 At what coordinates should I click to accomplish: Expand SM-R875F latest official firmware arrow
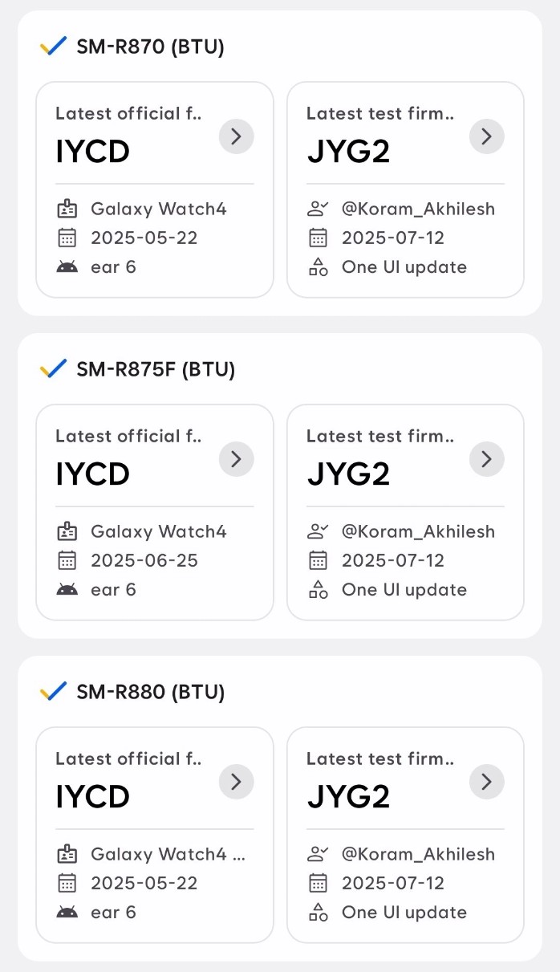click(x=236, y=459)
